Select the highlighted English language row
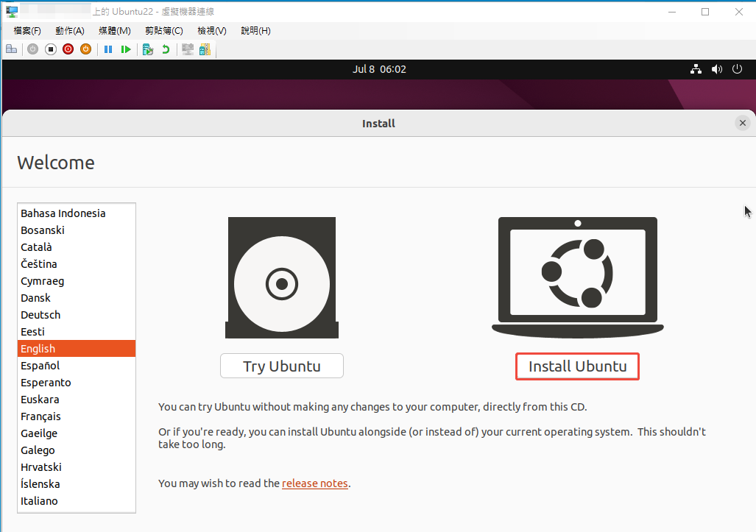 point(77,348)
